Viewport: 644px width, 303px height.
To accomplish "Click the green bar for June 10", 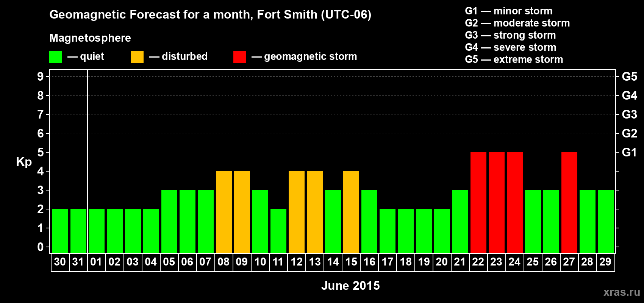I will click(260, 221).
